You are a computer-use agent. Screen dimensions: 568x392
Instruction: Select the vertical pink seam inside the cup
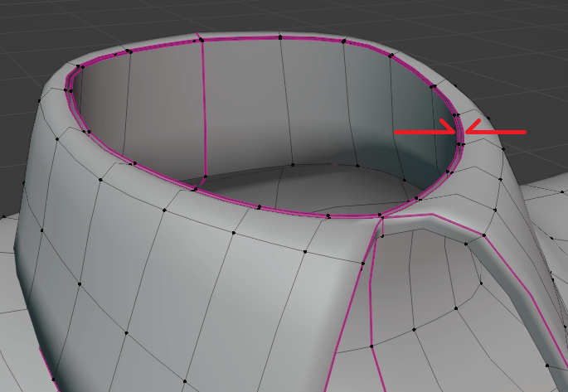point(204,108)
